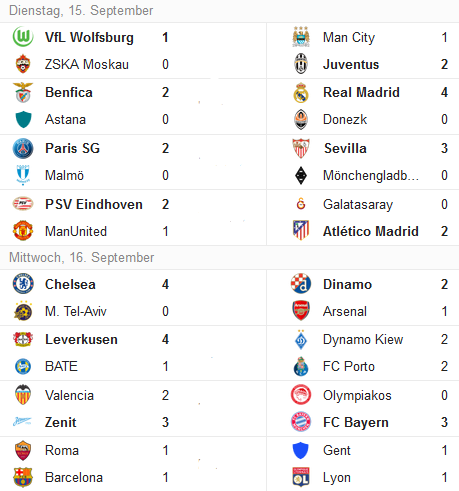
Task: Click the Dinamo checkered crest icon
Action: [x=301, y=284]
